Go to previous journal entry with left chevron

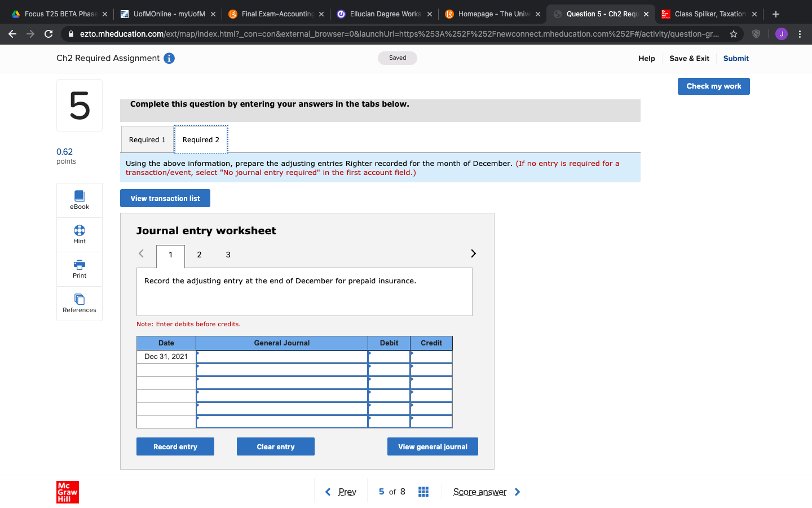click(x=142, y=253)
